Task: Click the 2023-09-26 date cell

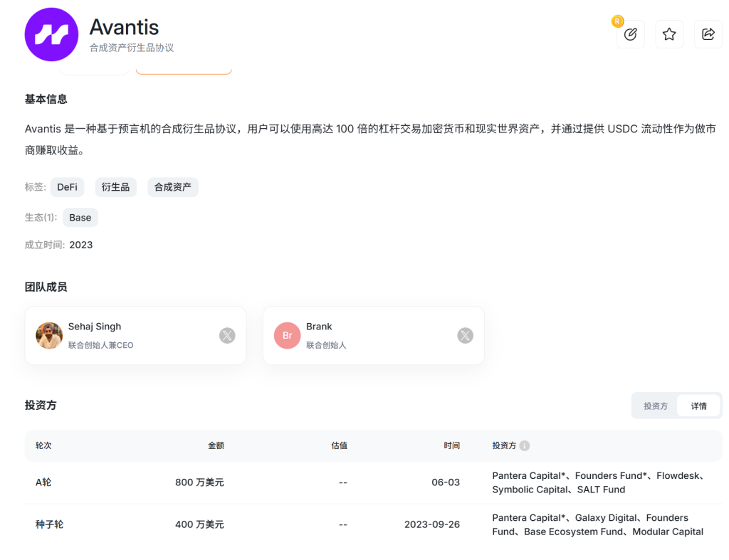Action: (x=432, y=524)
